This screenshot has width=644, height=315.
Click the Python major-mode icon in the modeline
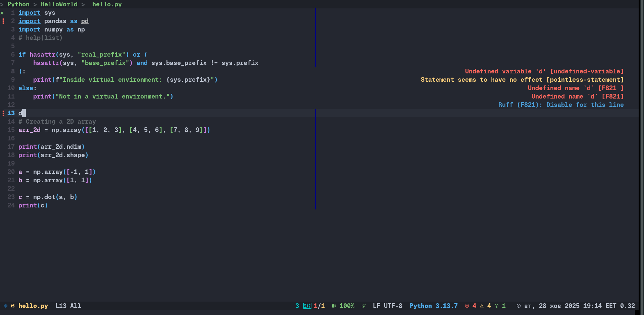click(x=5, y=306)
